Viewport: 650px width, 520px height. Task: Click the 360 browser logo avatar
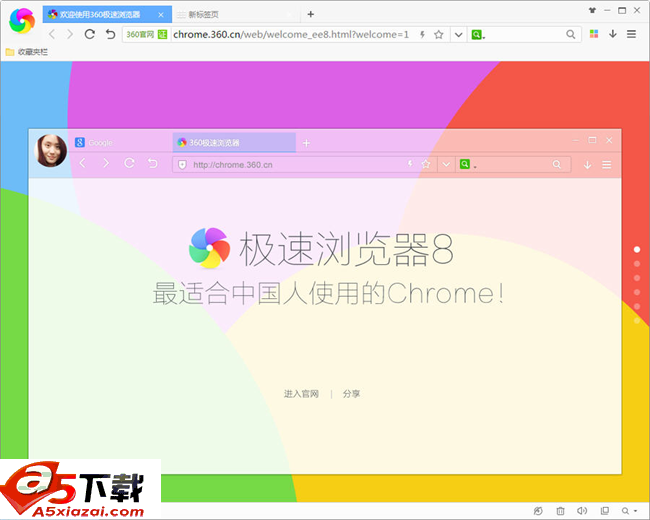[22, 20]
